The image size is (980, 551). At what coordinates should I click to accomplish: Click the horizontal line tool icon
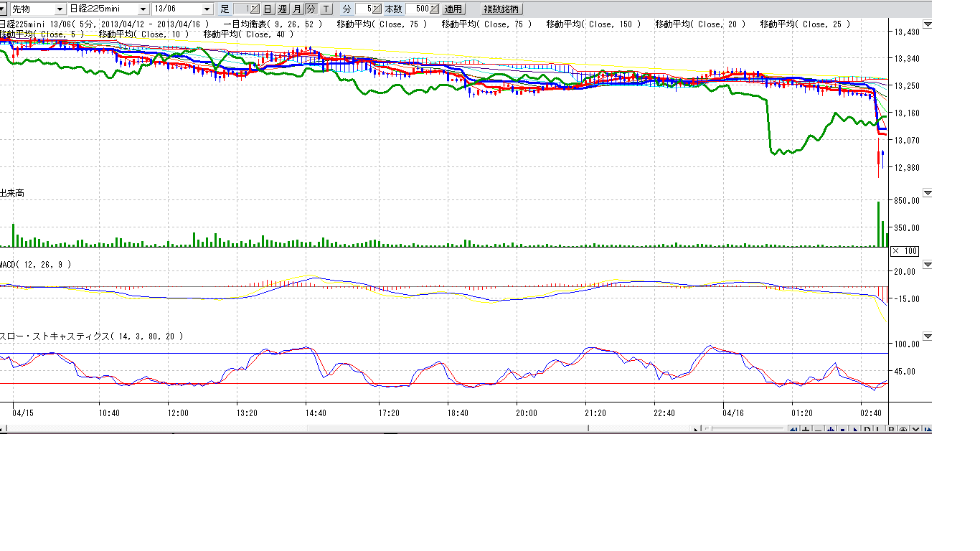tap(818, 430)
